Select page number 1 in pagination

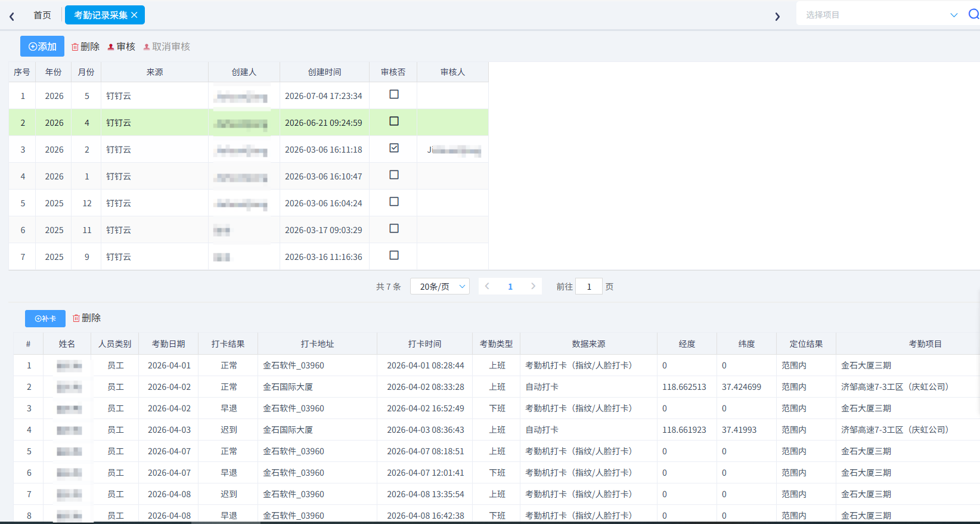coord(510,287)
